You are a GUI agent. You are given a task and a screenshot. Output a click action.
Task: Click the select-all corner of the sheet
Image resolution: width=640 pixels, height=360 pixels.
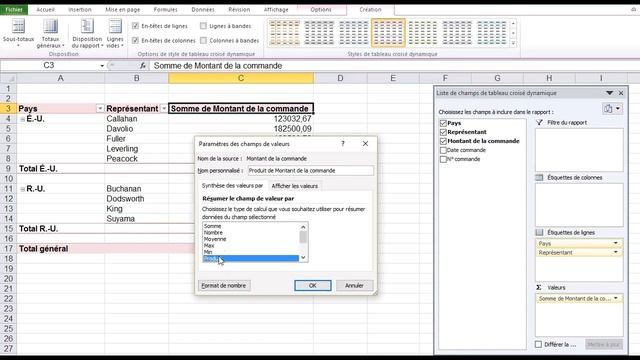[x=8, y=78]
